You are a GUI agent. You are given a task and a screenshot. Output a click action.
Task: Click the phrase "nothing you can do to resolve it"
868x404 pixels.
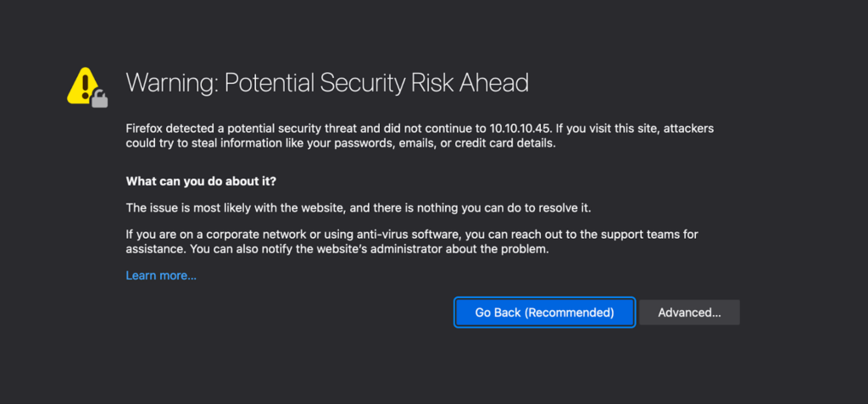(x=512, y=208)
